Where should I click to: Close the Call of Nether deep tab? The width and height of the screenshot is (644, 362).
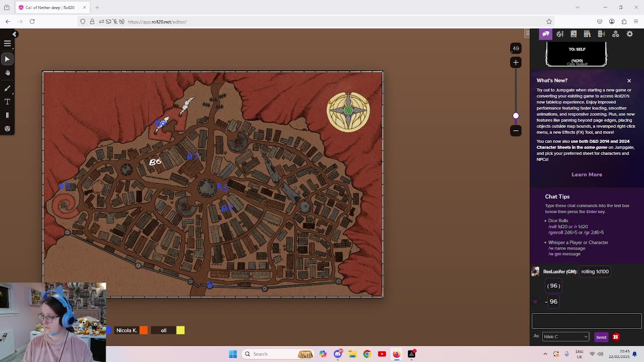[x=85, y=8]
